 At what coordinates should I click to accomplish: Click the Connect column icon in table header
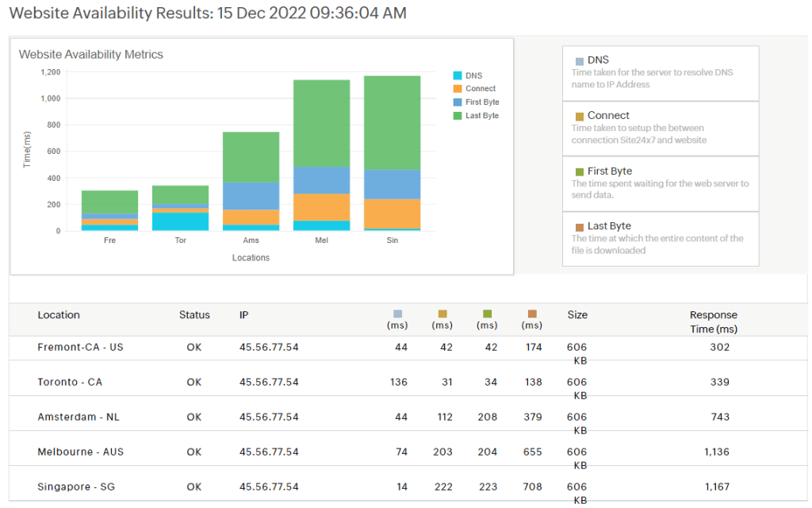442,314
